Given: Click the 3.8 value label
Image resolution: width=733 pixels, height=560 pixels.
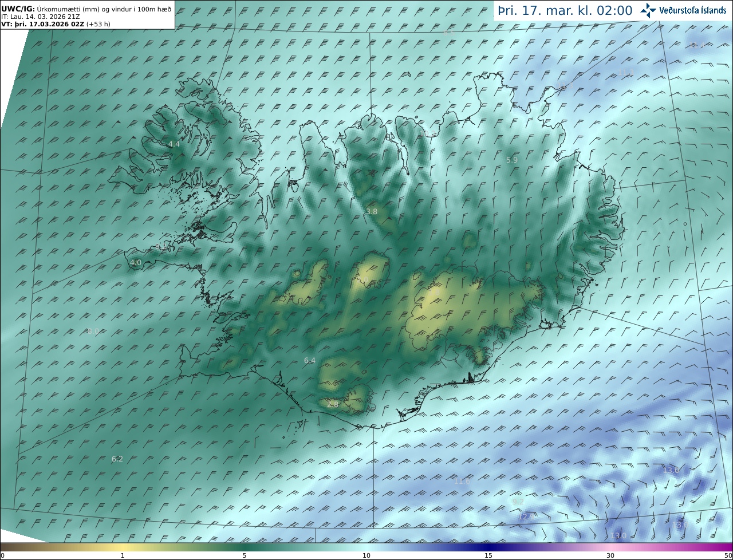Looking at the screenshot, I should [x=372, y=211].
